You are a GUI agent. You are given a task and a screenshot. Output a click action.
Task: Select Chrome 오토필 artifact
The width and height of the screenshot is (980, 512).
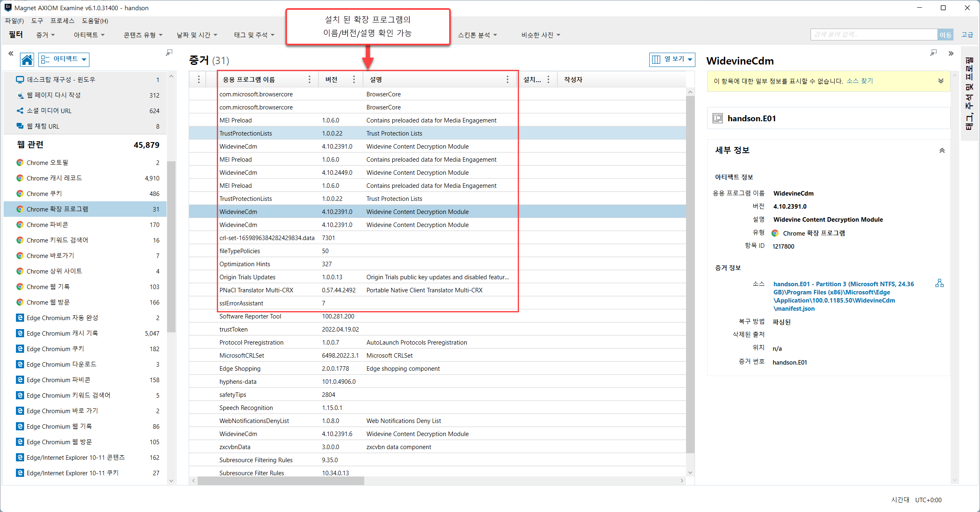85,163
